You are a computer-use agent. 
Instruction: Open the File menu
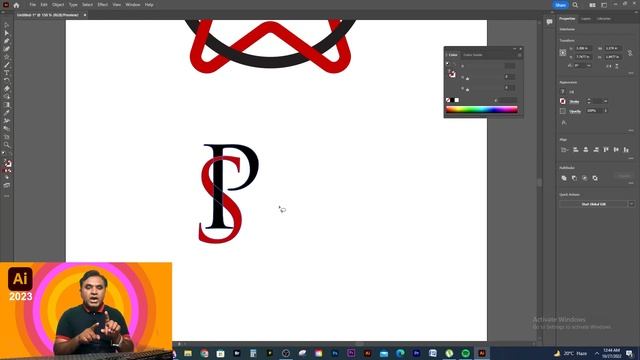(33, 5)
